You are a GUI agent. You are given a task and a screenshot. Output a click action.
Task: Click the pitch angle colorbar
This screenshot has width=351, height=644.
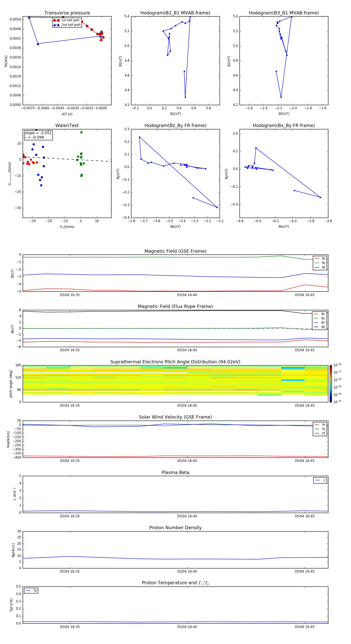[331, 384]
